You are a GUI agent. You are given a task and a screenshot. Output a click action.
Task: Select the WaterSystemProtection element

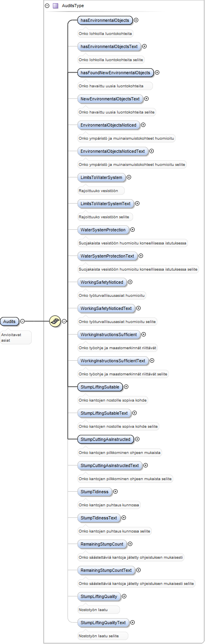tap(103, 230)
